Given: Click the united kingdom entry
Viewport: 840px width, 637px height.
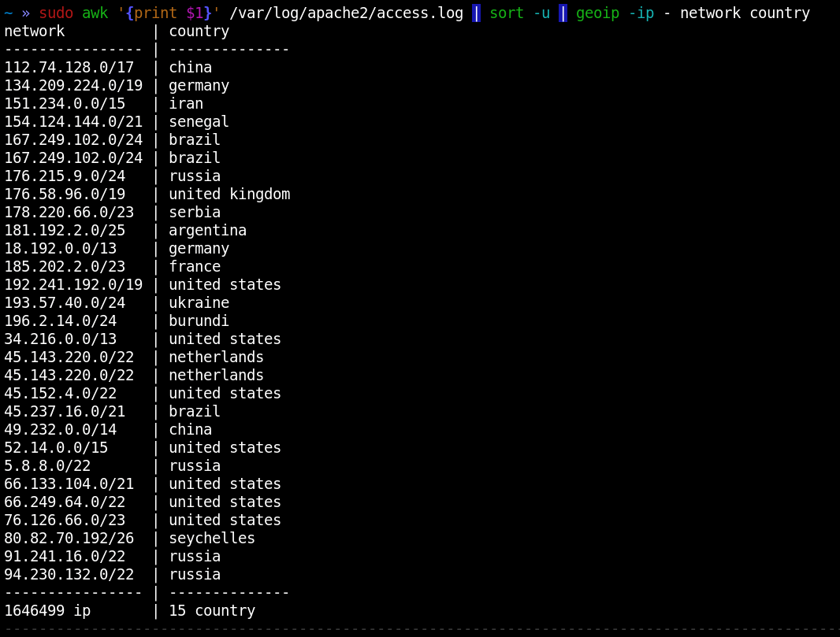Looking at the screenshot, I should click(229, 194).
